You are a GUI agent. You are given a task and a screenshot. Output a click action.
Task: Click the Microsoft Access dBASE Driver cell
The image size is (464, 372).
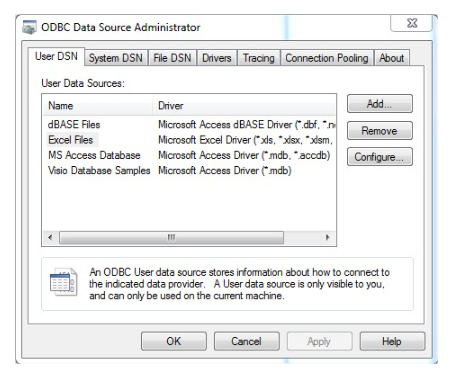point(247,124)
